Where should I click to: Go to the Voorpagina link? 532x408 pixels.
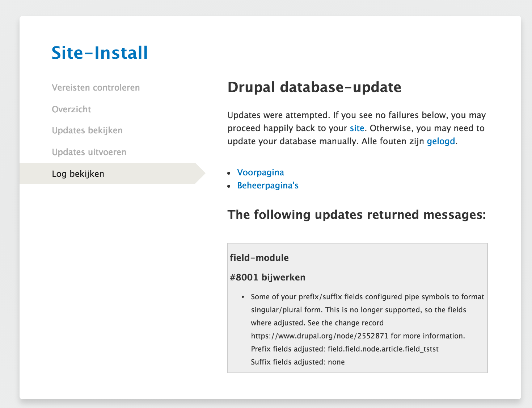[x=261, y=172]
